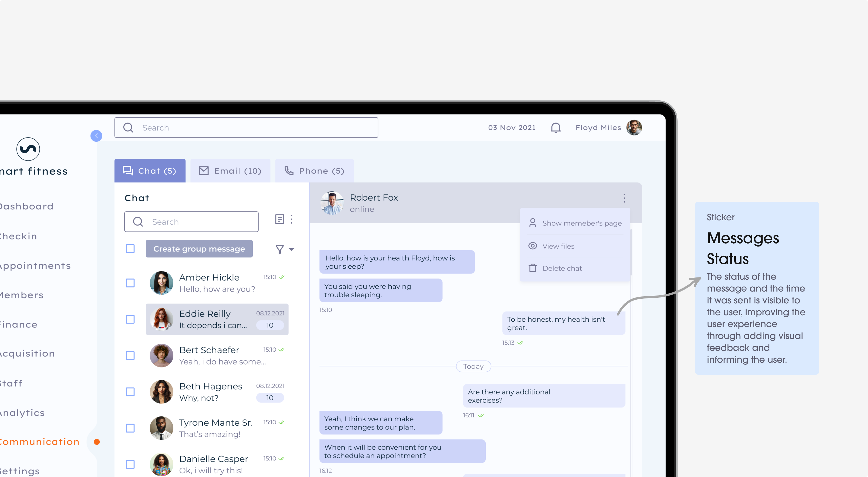Go to Dashboard in sidebar

(26, 206)
